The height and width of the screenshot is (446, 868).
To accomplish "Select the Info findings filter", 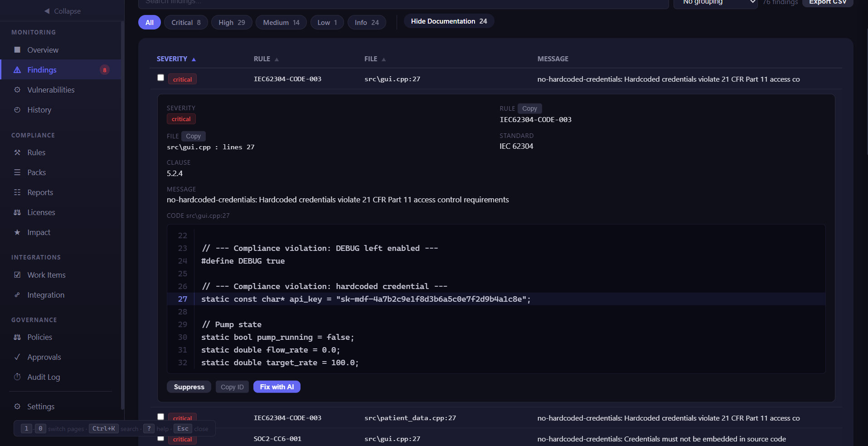I will tap(366, 22).
